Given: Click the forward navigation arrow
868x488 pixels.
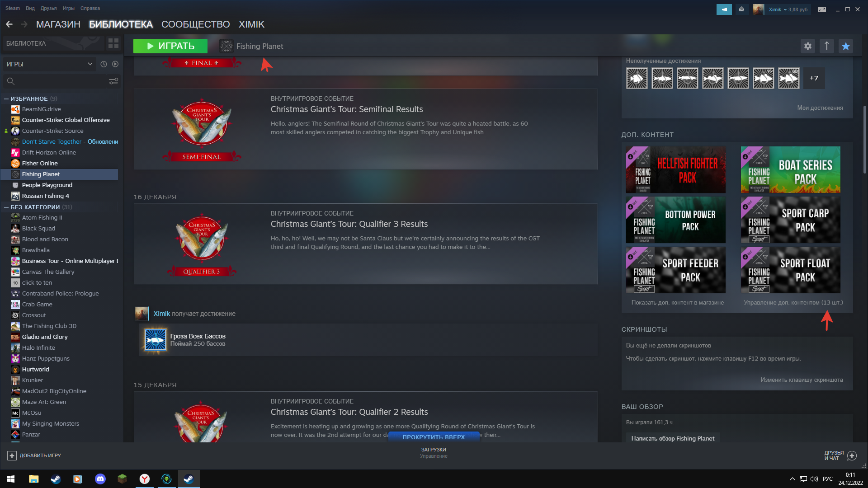Looking at the screenshot, I should click(24, 24).
